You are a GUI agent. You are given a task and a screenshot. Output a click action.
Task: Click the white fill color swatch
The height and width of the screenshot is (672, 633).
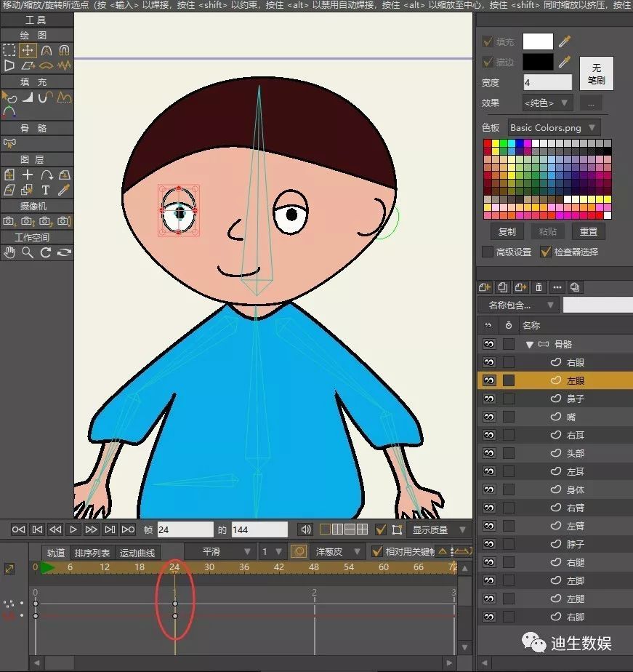(538, 41)
